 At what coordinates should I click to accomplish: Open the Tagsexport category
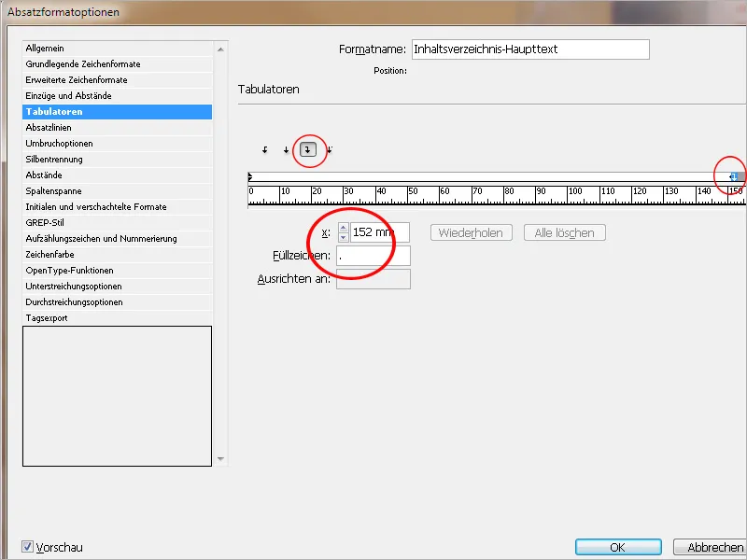pos(118,318)
